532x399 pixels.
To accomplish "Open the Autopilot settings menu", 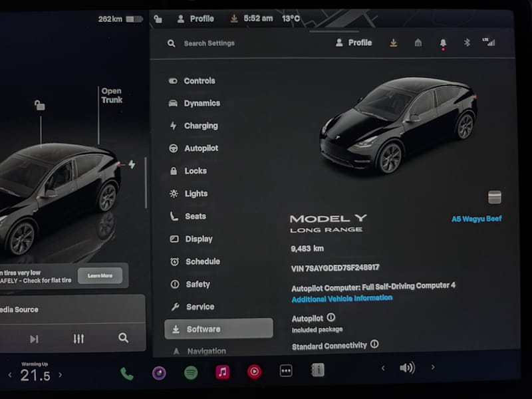I will (194, 148).
